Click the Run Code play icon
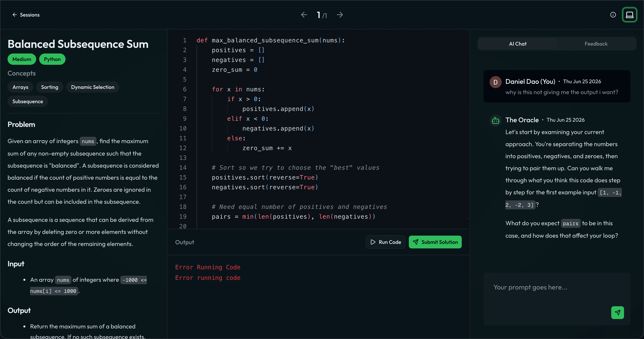 point(373,242)
